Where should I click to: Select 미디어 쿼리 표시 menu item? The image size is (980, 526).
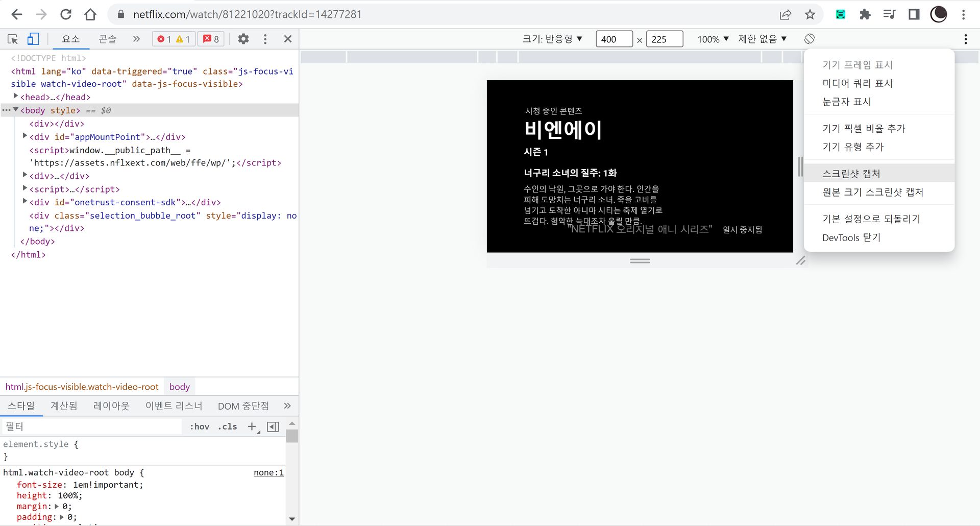[879, 83]
